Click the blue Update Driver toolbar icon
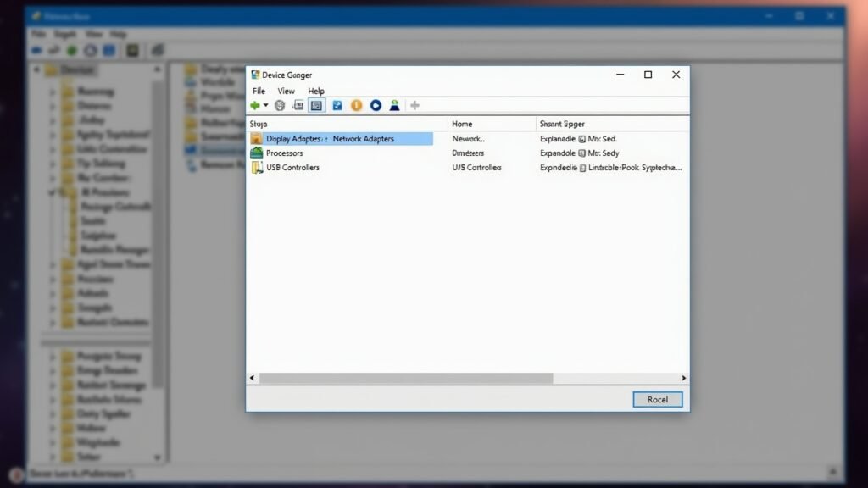Viewport: 868px width, 488px height. click(x=338, y=105)
